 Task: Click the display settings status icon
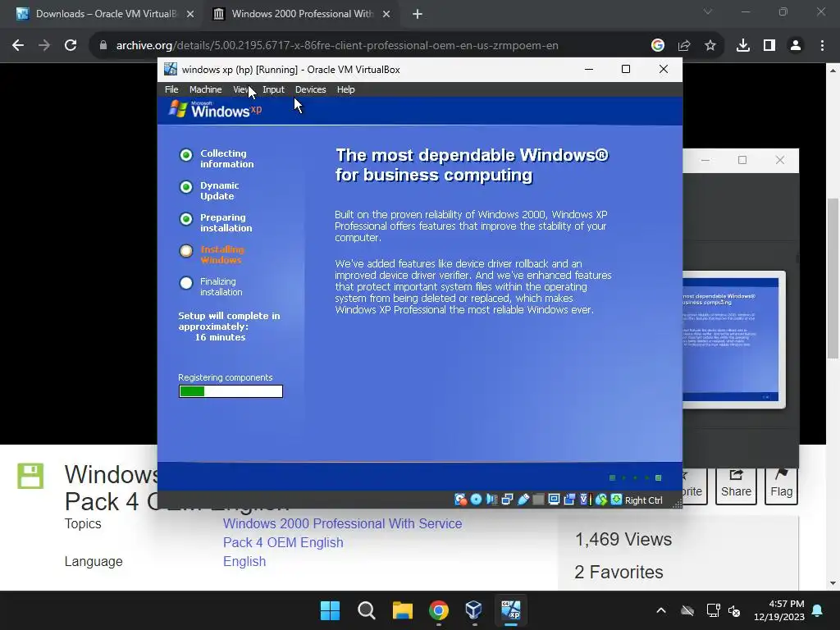(x=554, y=500)
